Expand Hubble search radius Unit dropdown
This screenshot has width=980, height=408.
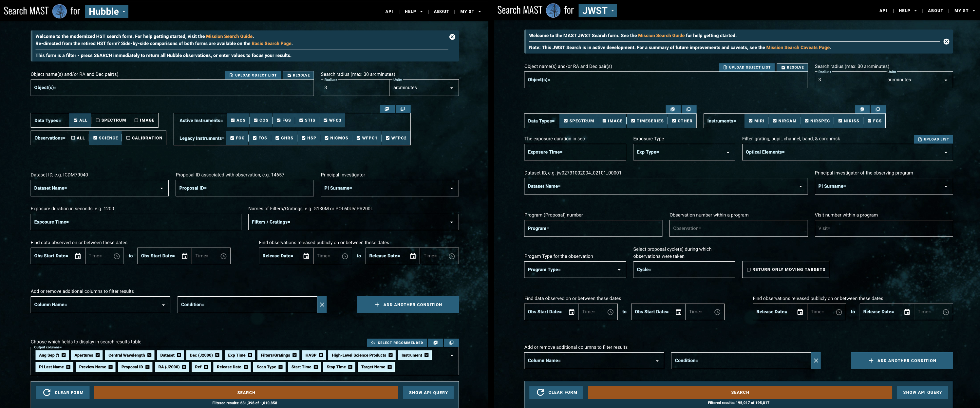[452, 88]
